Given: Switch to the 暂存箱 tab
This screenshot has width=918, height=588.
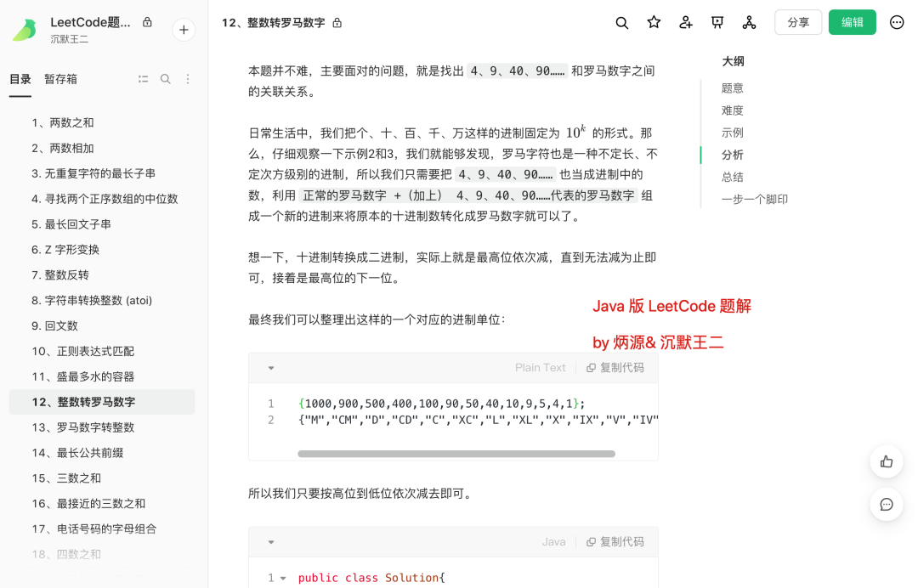Looking at the screenshot, I should 61,79.
